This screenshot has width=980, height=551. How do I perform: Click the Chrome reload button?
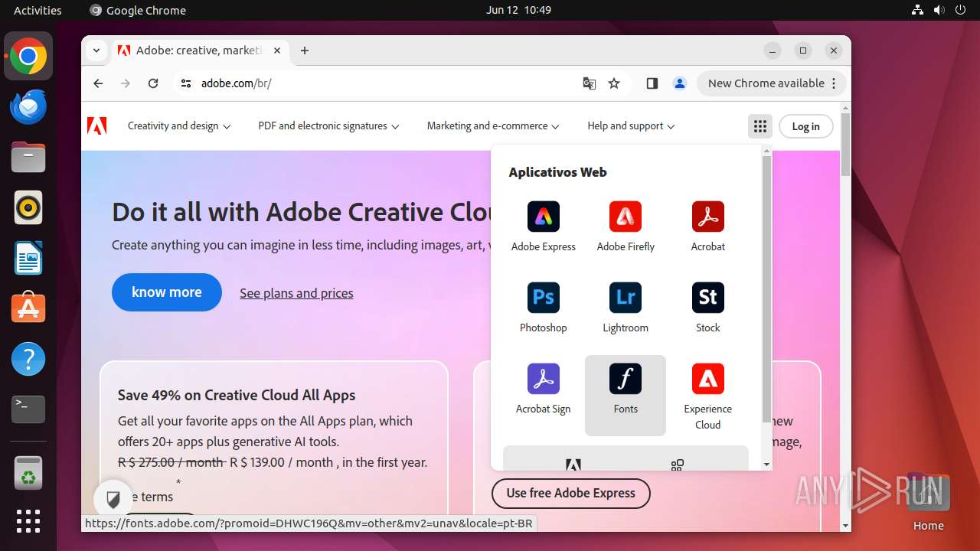[153, 83]
